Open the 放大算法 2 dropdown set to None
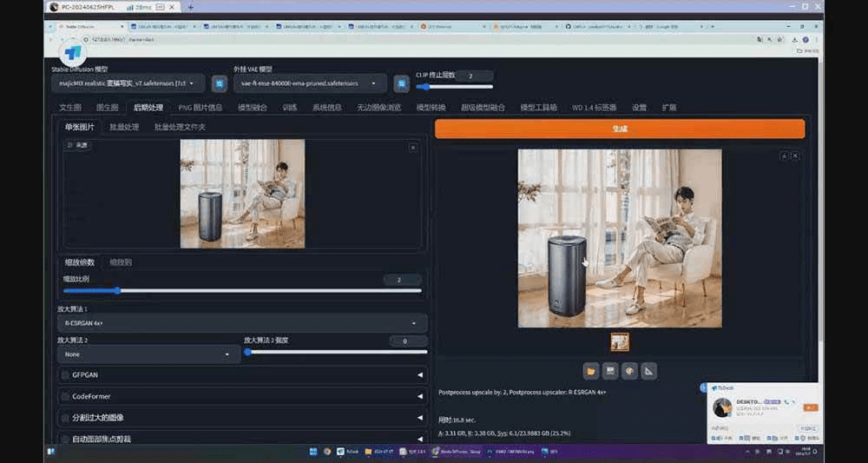The height and width of the screenshot is (463, 868). pos(148,354)
